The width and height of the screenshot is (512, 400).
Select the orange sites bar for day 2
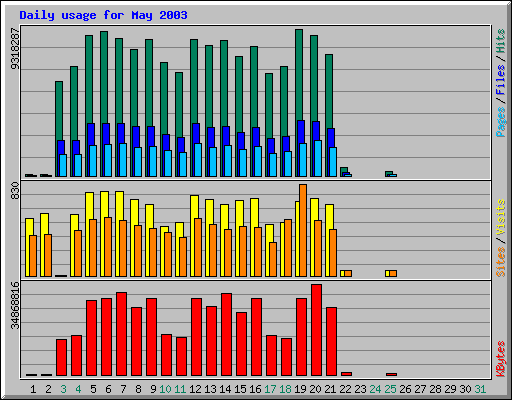(48, 255)
